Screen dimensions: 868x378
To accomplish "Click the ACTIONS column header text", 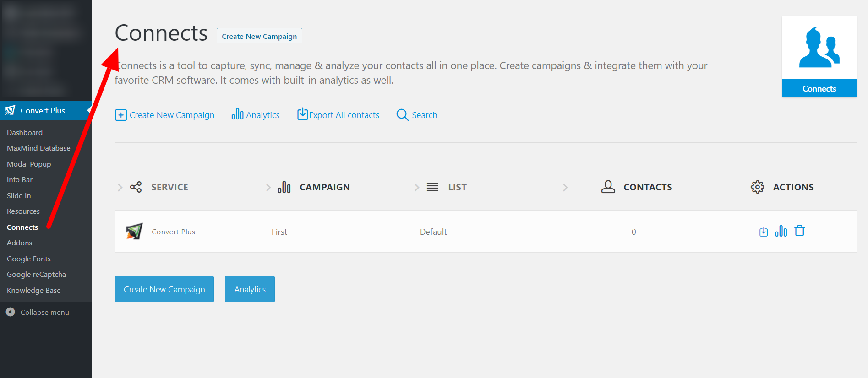I will tap(793, 187).
